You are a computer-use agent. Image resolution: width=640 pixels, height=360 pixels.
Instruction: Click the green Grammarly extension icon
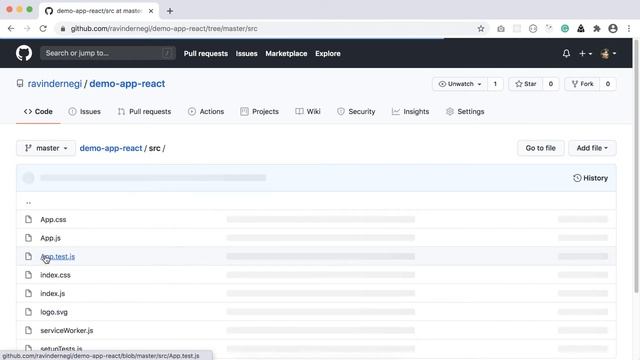[565, 29]
